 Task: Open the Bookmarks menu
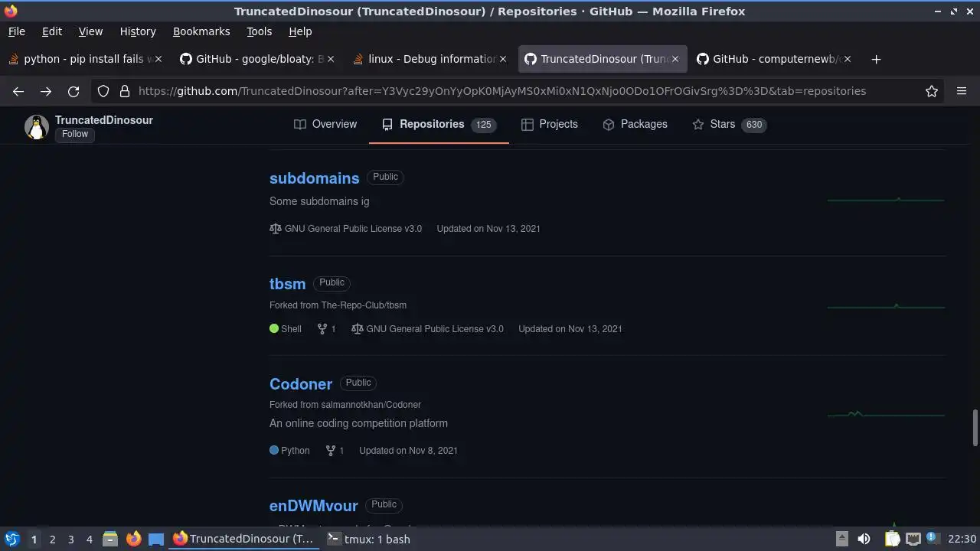click(x=201, y=31)
